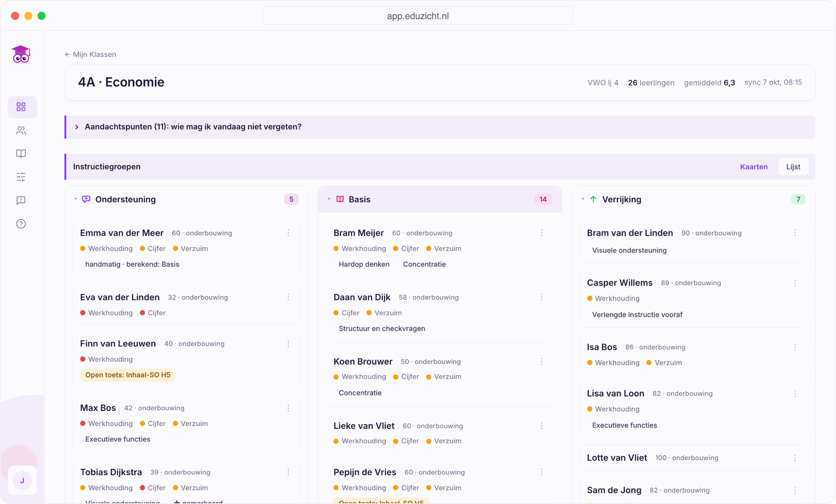Collapse the Basis group

[x=329, y=199]
